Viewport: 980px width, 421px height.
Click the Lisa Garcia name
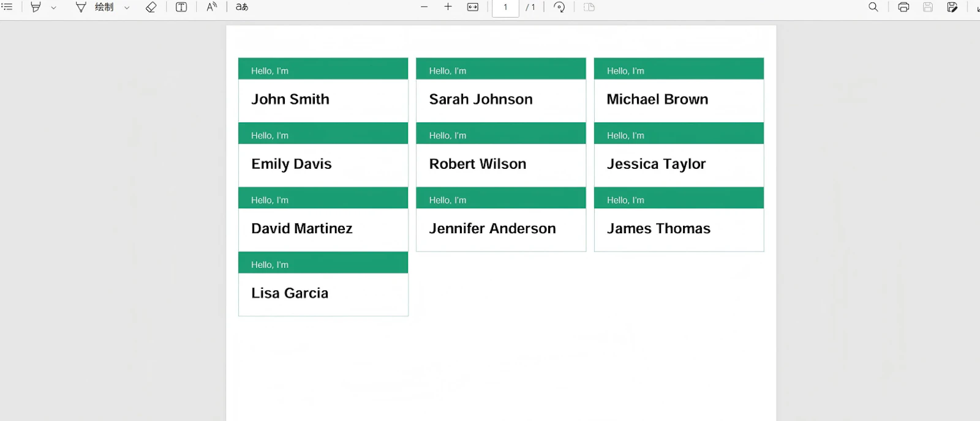click(290, 293)
